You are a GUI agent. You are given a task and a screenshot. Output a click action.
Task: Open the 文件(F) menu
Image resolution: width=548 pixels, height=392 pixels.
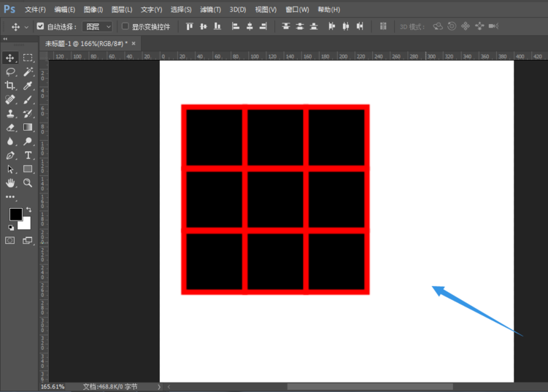[x=35, y=9]
